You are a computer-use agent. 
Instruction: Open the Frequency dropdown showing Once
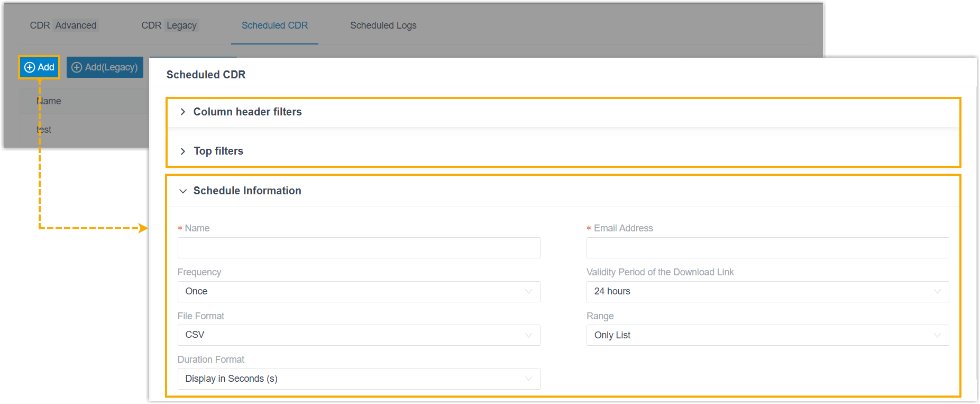click(x=359, y=292)
